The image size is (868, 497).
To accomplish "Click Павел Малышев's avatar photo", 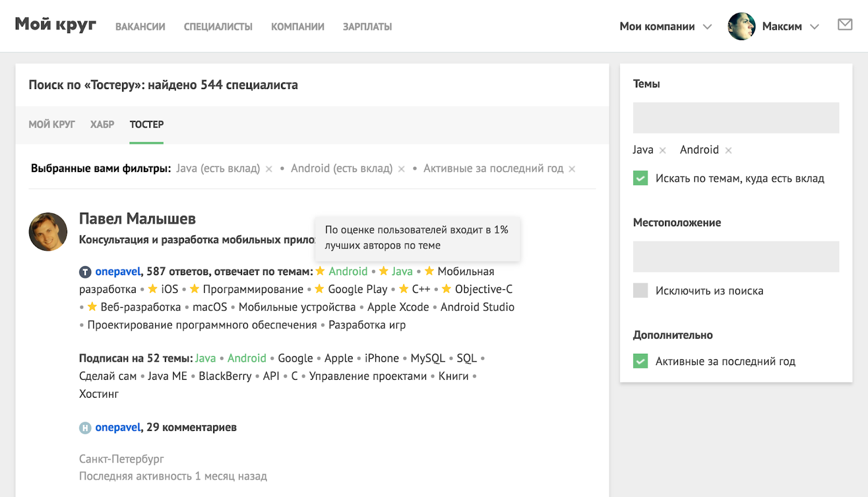I will point(48,232).
